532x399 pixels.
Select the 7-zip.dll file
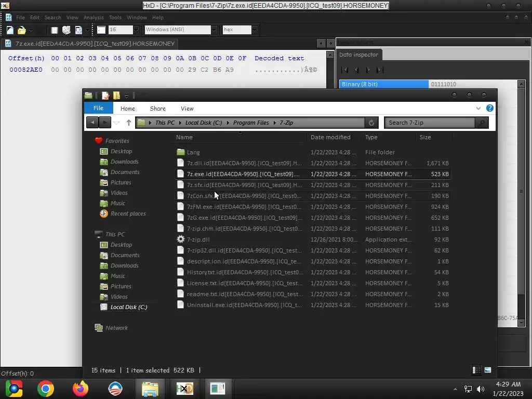pos(312,240)
